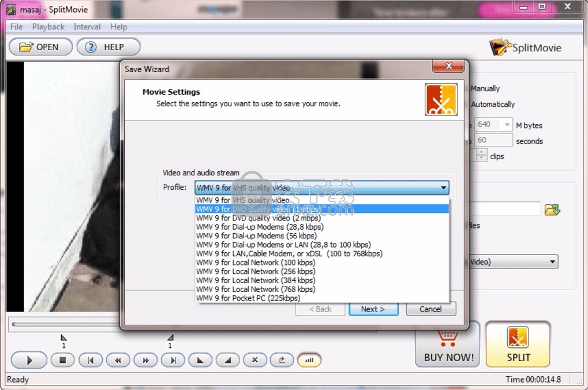Fast forward with double-right arrows

pos(145,361)
